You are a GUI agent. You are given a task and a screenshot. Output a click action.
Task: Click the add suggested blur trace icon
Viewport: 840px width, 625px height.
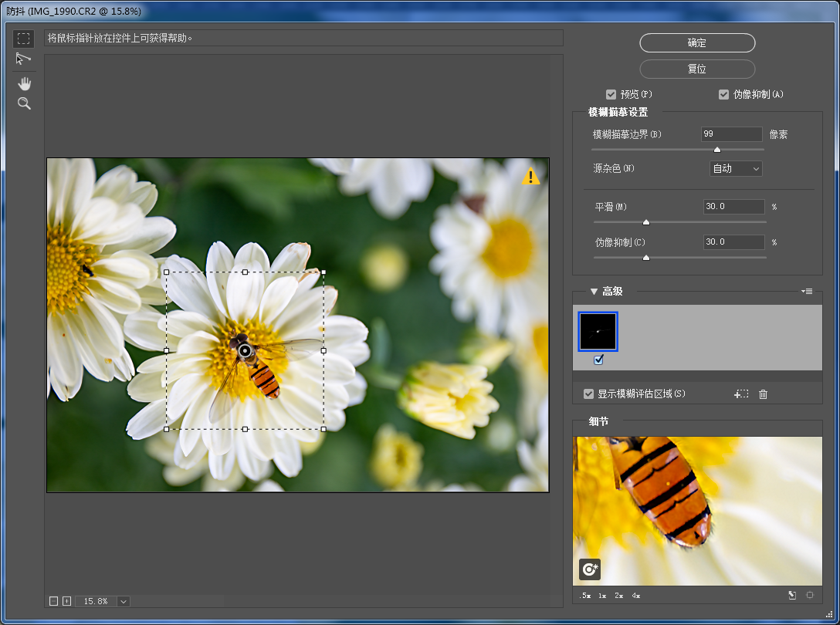point(741,394)
